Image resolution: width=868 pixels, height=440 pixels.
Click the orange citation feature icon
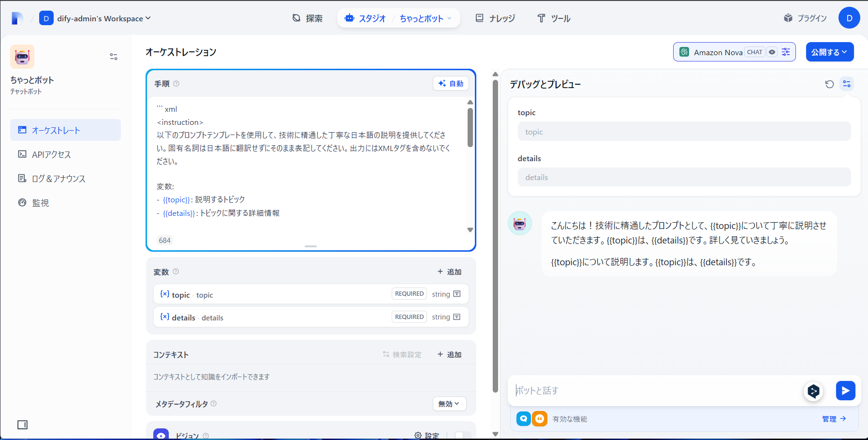[540, 419]
